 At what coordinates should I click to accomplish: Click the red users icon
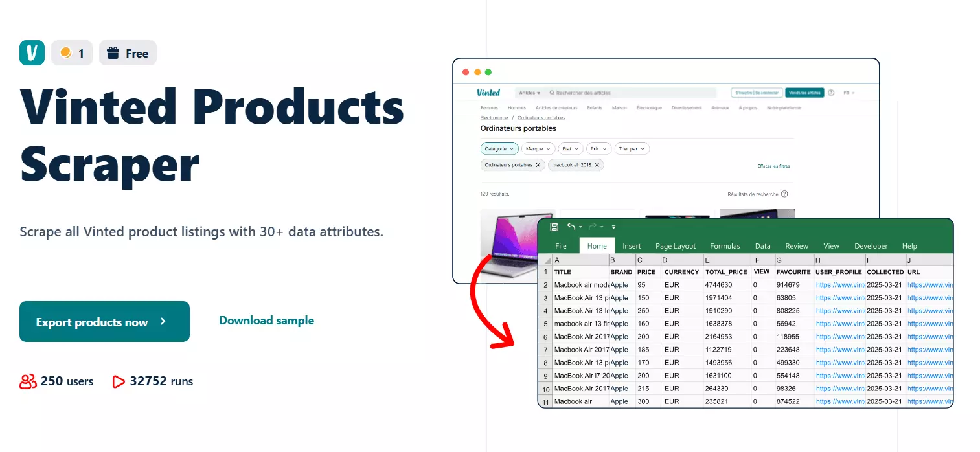click(28, 381)
